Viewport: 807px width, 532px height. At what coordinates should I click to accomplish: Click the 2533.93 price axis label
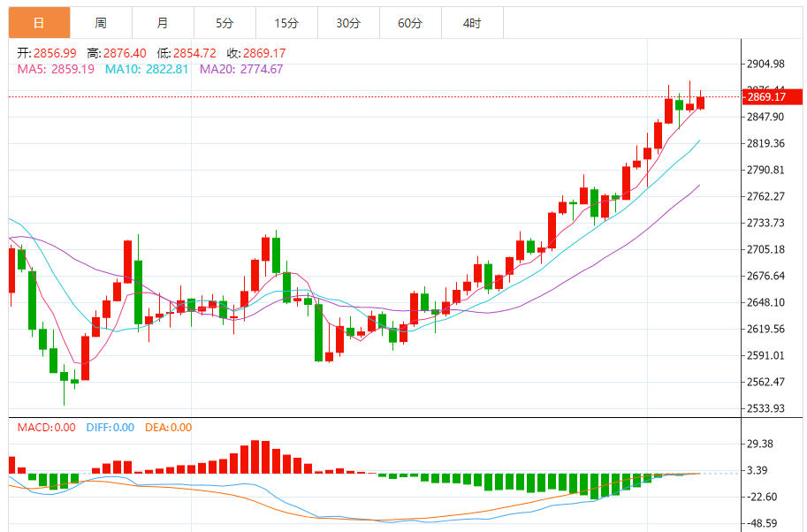click(x=765, y=408)
